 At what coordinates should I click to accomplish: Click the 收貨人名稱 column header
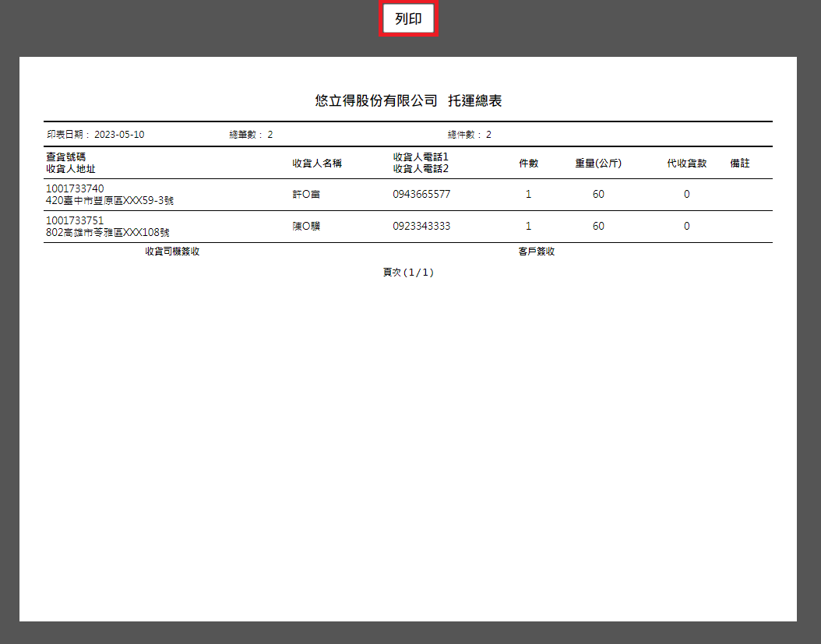click(317, 164)
